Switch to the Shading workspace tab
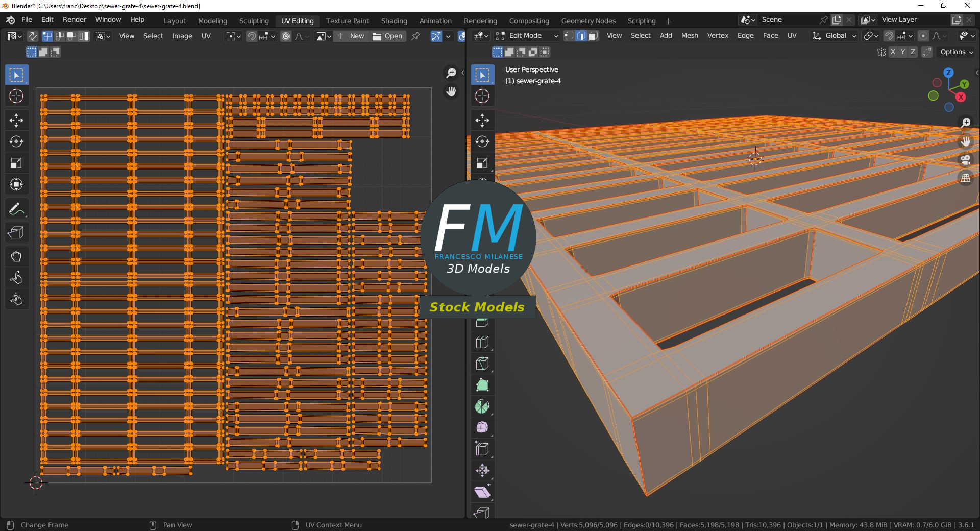This screenshot has height=531, width=980. 394,20
